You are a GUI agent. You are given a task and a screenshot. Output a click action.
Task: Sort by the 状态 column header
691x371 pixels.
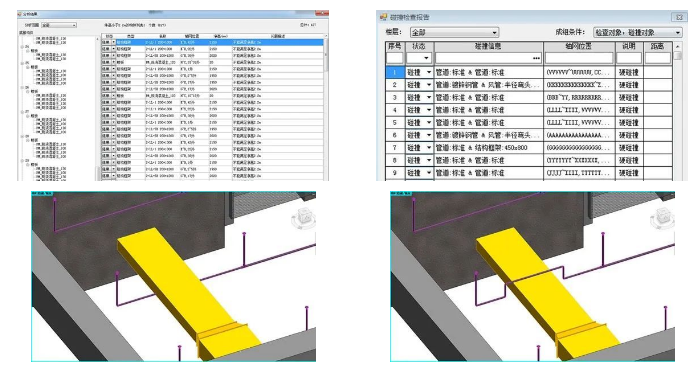419,46
